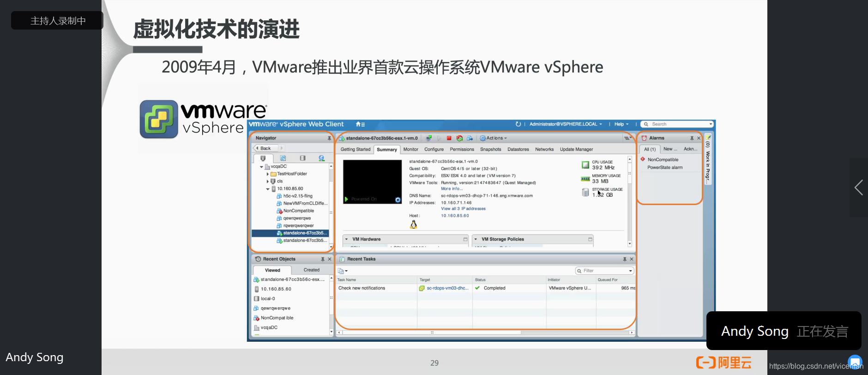
Task: Switch to the Getting Started tab
Action: pyautogui.click(x=356, y=149)
